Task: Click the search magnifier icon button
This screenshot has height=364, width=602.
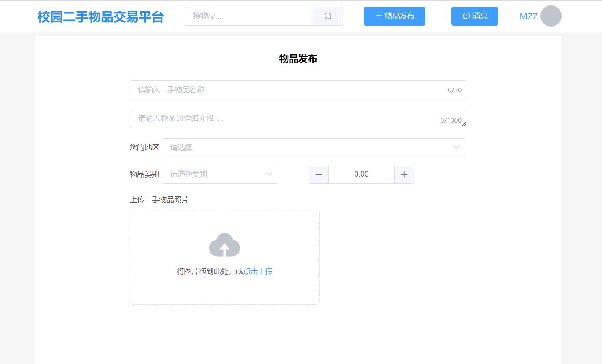Action: click(x=328, y=16)
